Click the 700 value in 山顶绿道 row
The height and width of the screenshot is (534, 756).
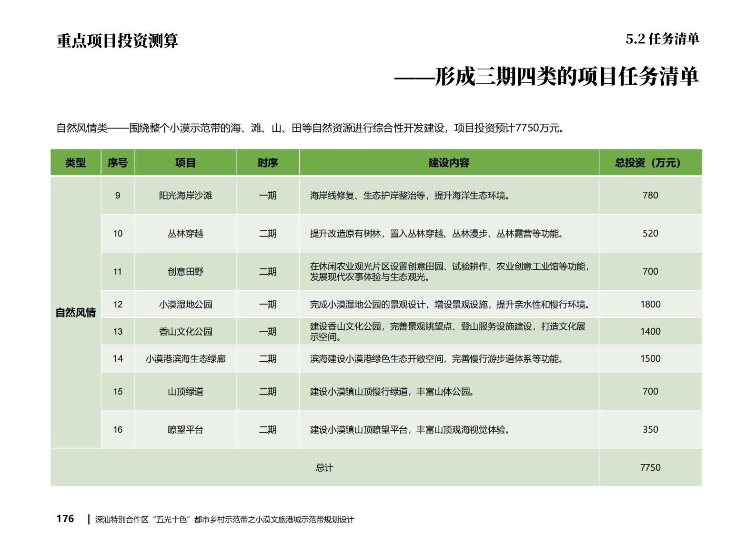pyautogui.click(x=650, y=392)
